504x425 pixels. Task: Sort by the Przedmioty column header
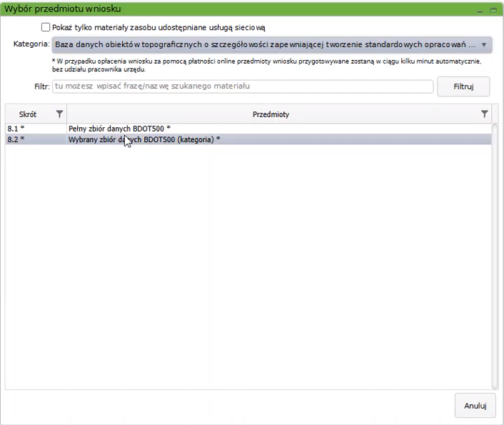[x=271, y=114]
